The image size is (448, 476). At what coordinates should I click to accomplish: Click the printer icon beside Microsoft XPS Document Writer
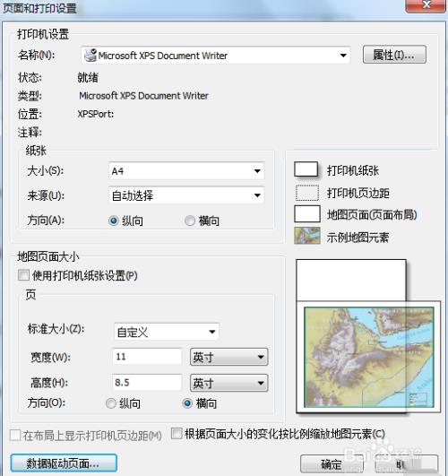[x=90, y=56]
